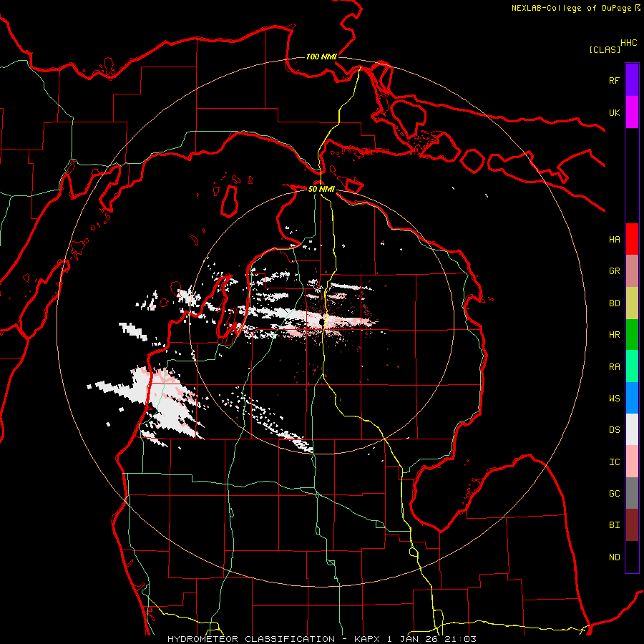Screen dimensions: 644x644
Task: Select the WS blue legend swatch
Action: pos(632,398)
